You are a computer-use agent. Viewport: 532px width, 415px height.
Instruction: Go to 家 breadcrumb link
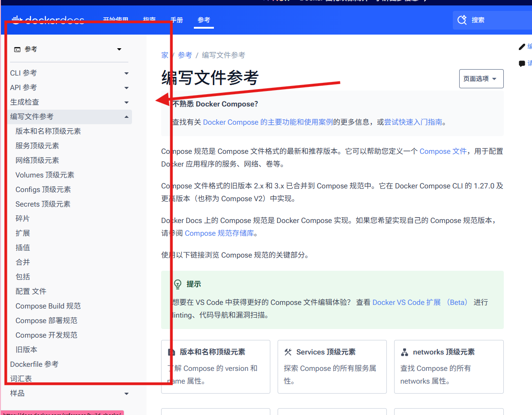tap(165, 55)
